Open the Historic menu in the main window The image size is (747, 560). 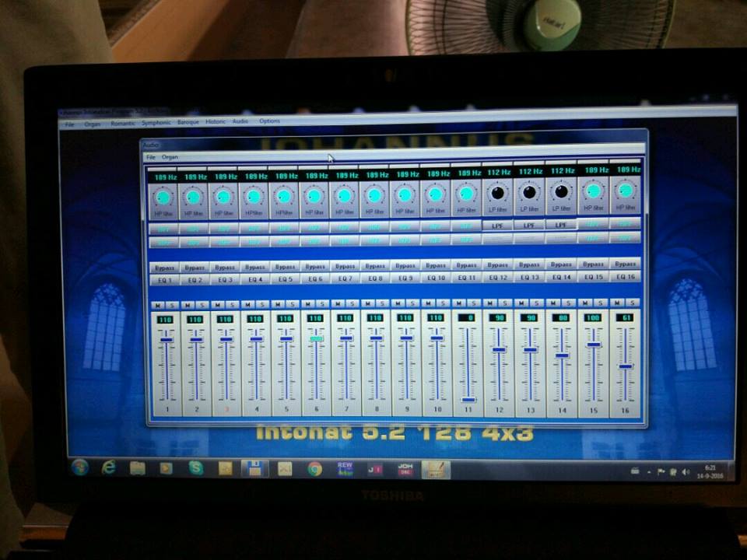coord(216,122)
